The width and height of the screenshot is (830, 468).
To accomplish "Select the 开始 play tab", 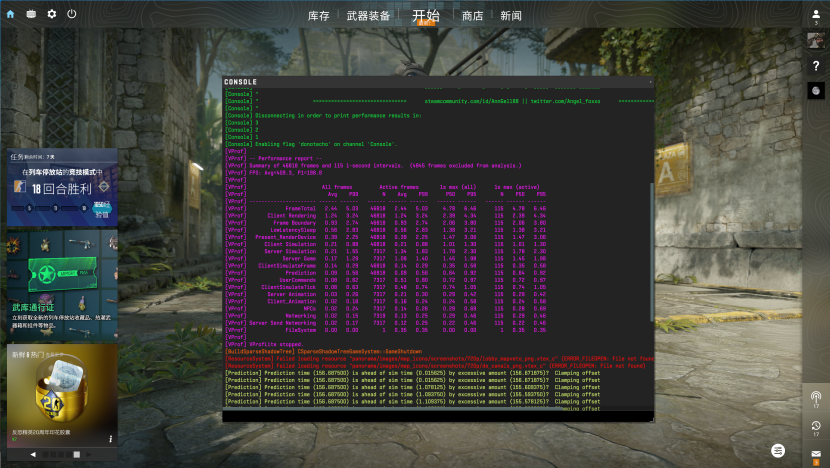I will pos(425,16).
